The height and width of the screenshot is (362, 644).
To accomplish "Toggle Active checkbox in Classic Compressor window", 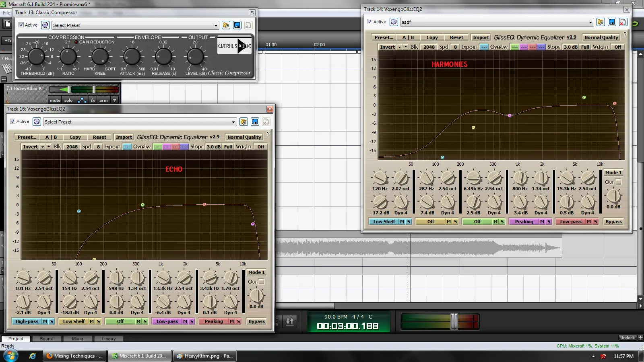I will click(21, 25).
